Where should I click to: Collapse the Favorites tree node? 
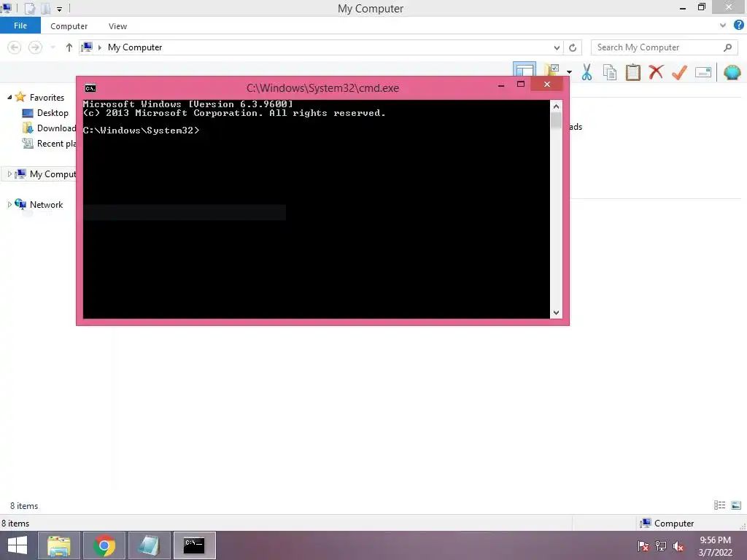point(9,97)
